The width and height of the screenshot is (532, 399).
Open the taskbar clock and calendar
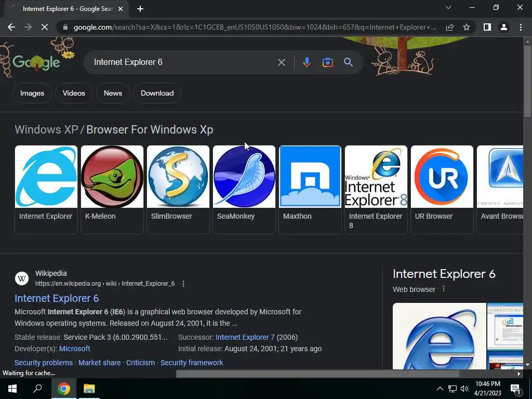(487, 389)
